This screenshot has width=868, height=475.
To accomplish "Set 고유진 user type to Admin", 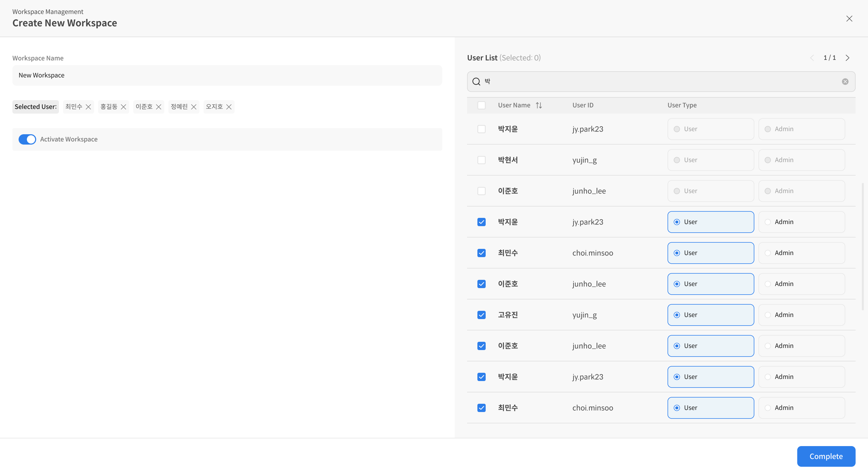I will point(802,315).
